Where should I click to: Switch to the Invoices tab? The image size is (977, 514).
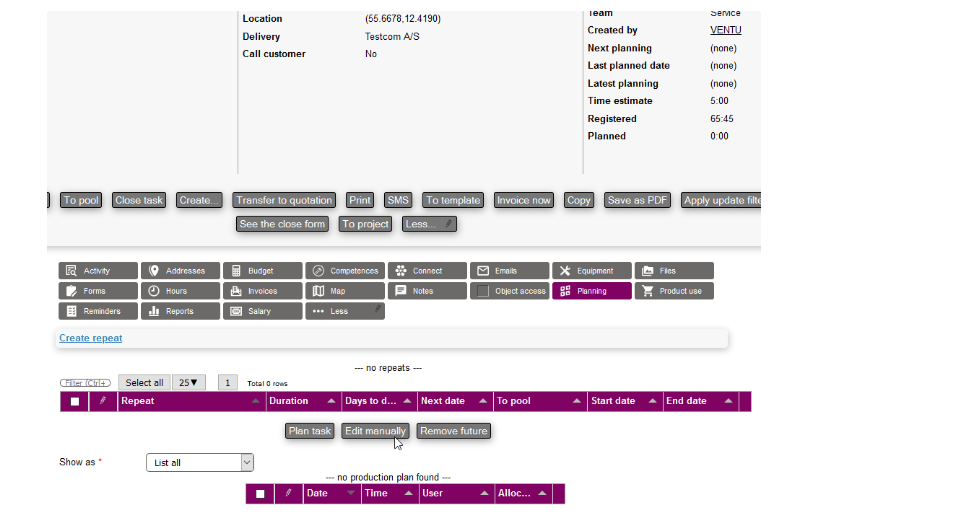coord(262,291)
